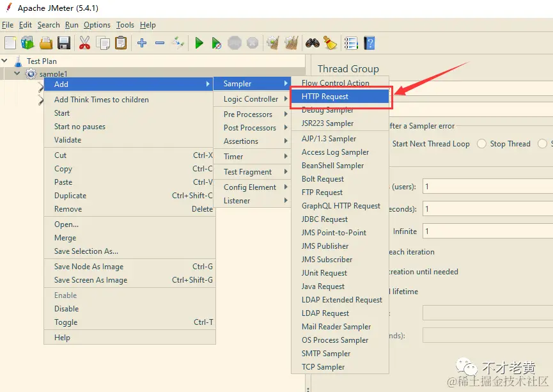Choose JSR223 Sampler from the list
Screen dimensions: 553x392
[340, 123]
